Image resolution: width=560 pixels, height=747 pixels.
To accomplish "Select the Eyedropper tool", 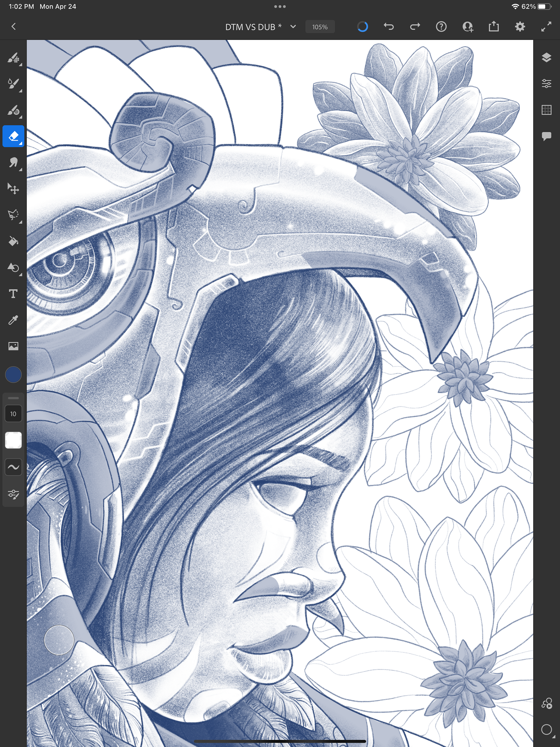I will 13,320.
